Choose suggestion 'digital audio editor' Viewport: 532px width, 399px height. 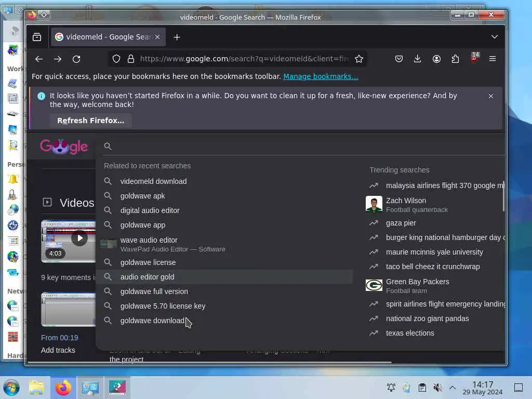pos(224,210)
